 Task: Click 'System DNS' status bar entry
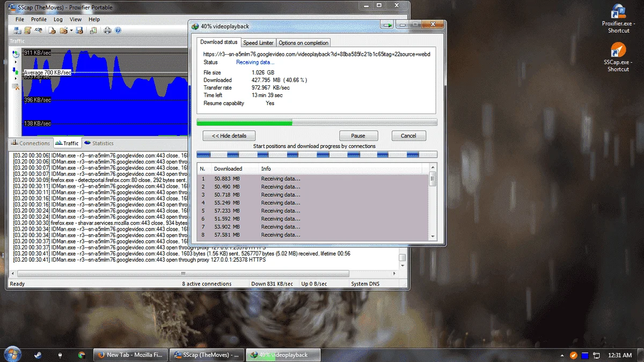(366, 284)
